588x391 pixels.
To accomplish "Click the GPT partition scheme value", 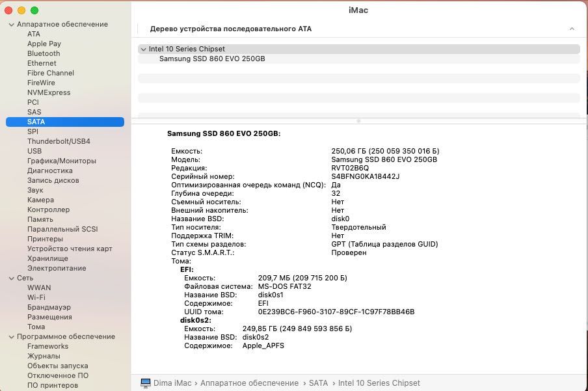I will [385, 244].
